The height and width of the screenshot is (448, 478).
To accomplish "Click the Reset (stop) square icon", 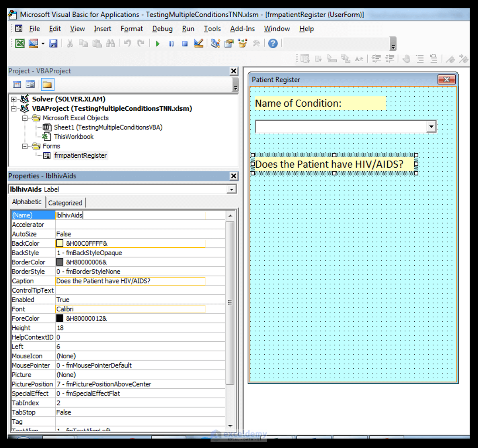I will click(185, 43).
